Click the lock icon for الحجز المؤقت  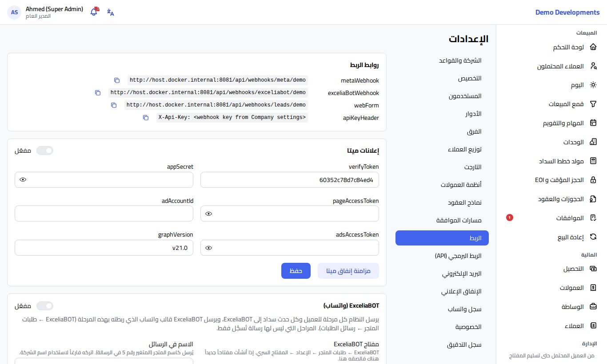593,180
